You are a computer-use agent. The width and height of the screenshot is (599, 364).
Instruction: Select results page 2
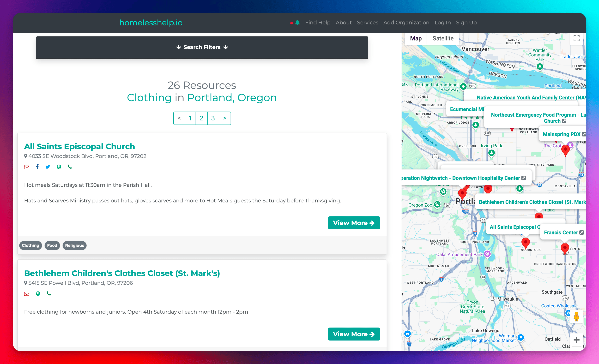201,118
